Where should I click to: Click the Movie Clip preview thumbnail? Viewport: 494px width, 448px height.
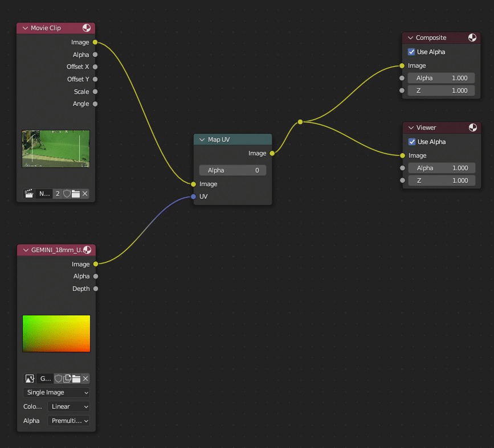point(56,149)
